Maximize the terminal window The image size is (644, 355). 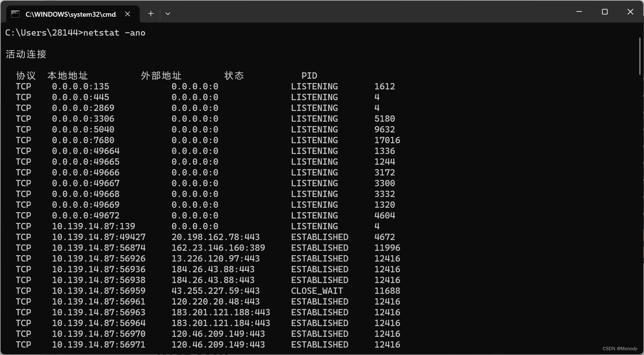[605, 12]
